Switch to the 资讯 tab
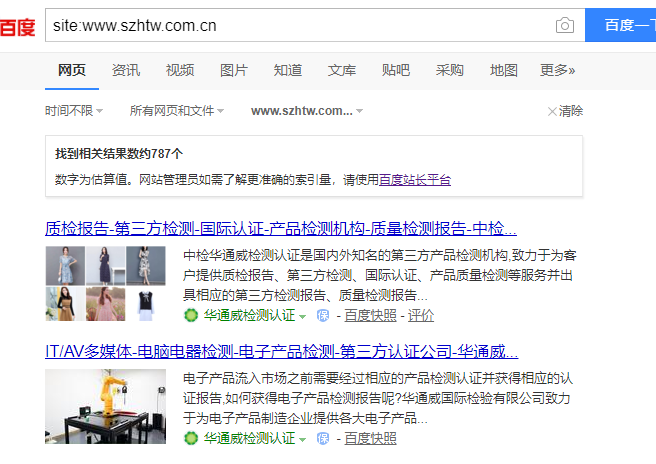 point(126,70)
